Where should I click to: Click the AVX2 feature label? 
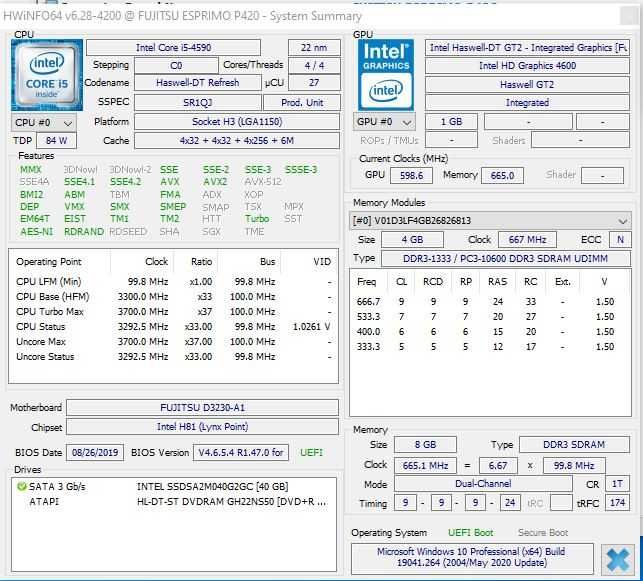(215, 182)
